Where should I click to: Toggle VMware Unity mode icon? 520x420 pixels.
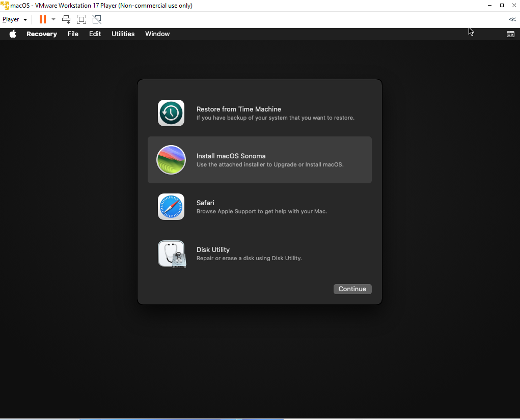click(97, 19)
